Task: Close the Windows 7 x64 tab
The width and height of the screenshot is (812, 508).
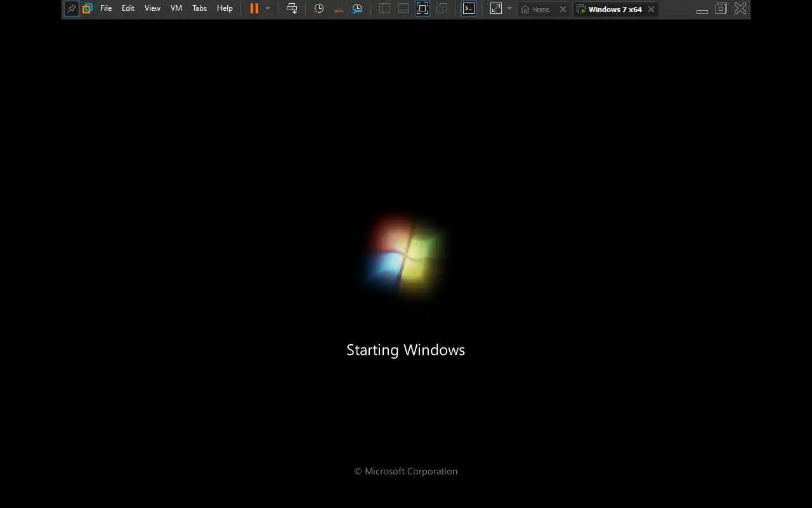Action: 651,10
